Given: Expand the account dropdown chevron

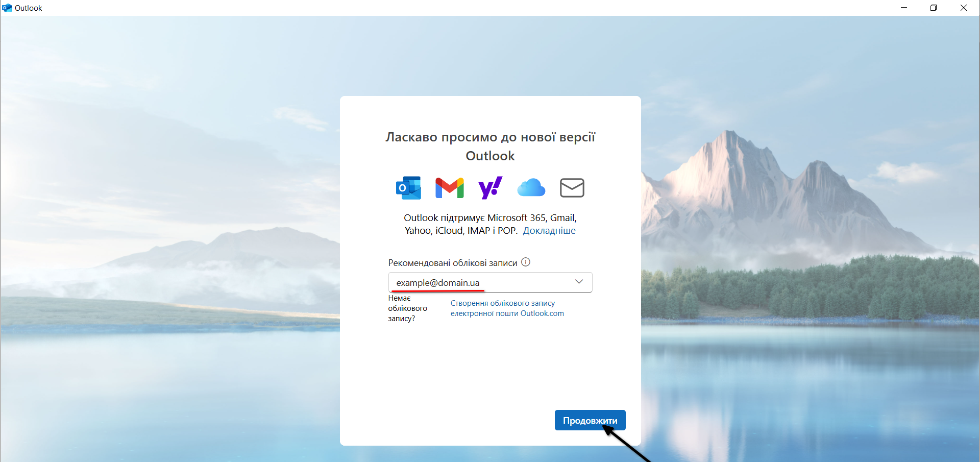Looking at the screenshot, I should click(x=579, y=282).
